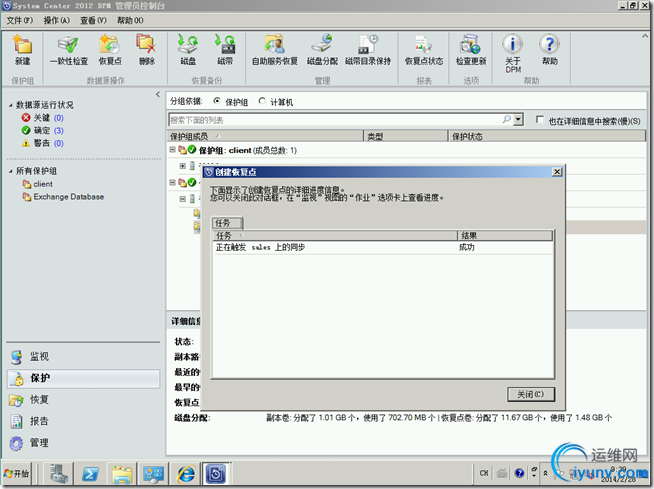Filter by 警告 (0) status
Viewport: 654px width, 489px height.
43,143
